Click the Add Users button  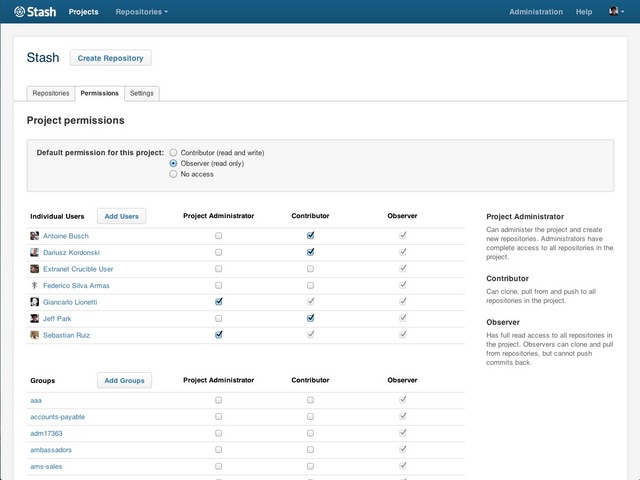(121, 216)
